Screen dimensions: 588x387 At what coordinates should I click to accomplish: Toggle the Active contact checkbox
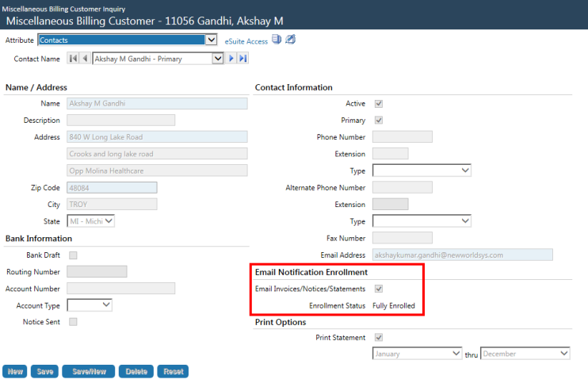(378, 104)
